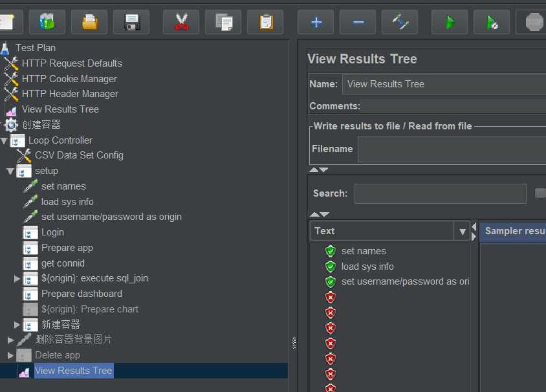
Task: Click the wrench icon beside HTTP Cookie Manager
Action: coord(11,79)
